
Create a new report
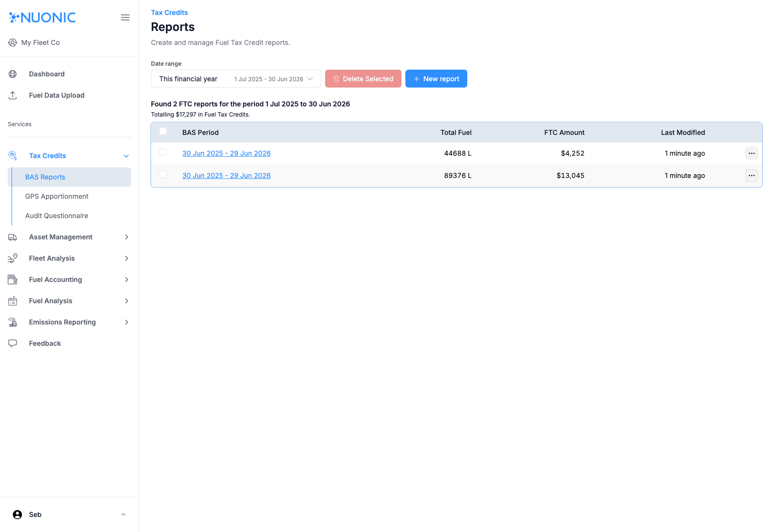(436, 78)
